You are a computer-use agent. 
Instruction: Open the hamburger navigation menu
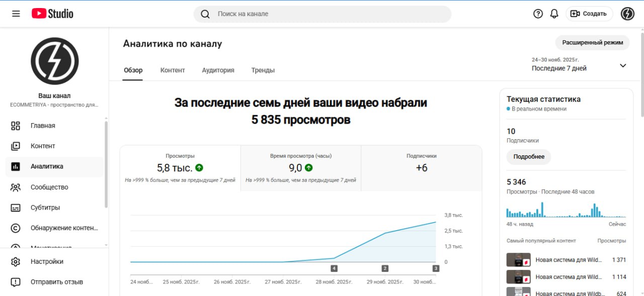(x=16, y=14)
